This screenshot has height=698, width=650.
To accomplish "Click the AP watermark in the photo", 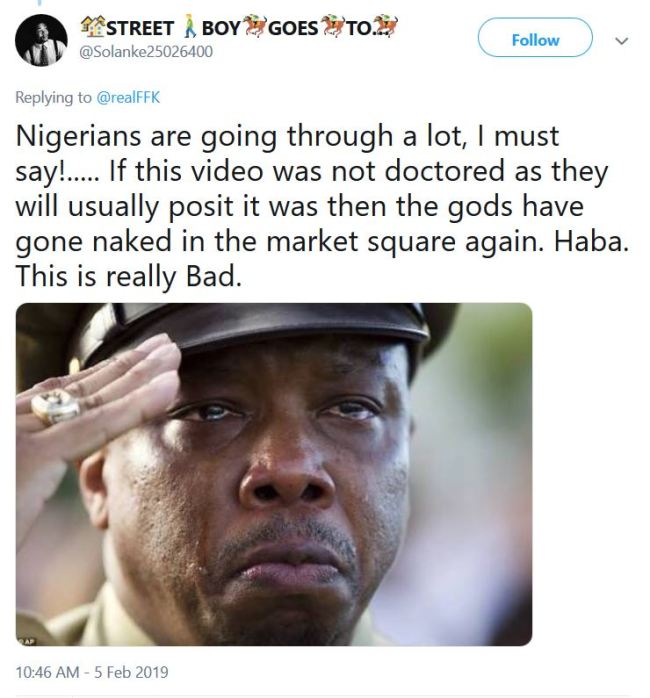I will pos(26,641).
